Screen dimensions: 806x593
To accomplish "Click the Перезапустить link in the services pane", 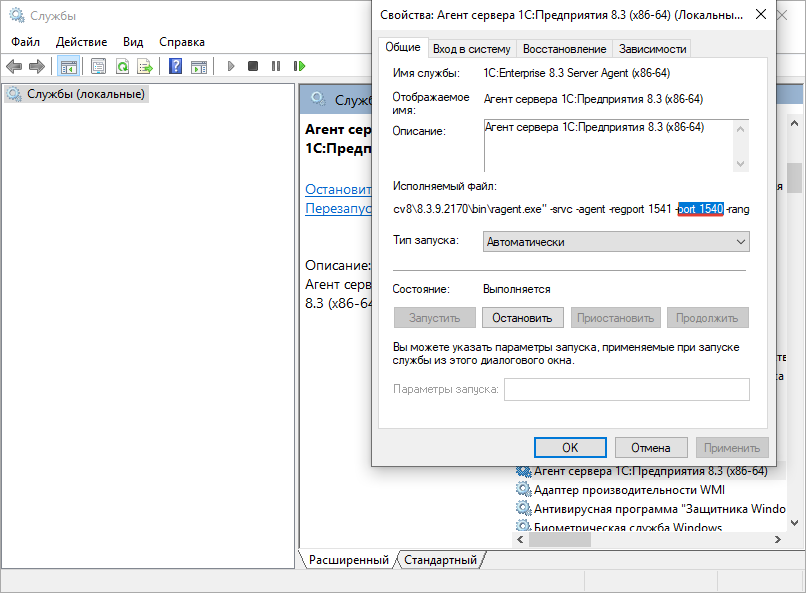I will coord(338,209).
